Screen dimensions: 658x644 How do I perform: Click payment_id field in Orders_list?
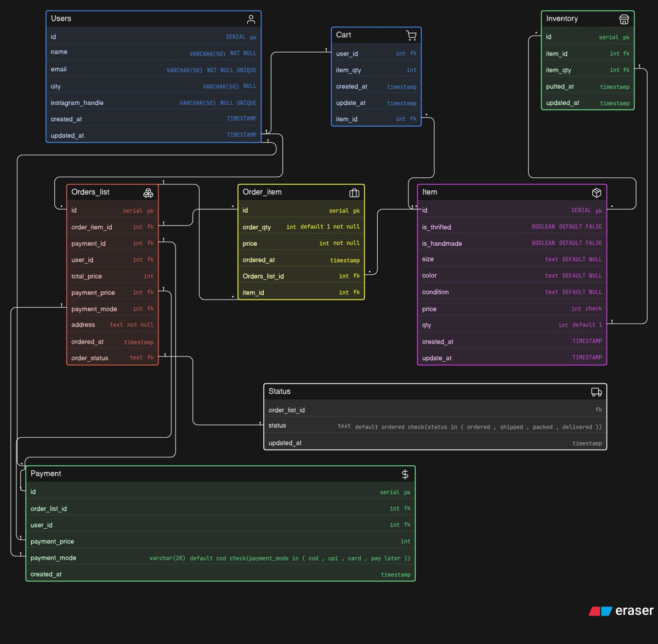pos(112,243)
